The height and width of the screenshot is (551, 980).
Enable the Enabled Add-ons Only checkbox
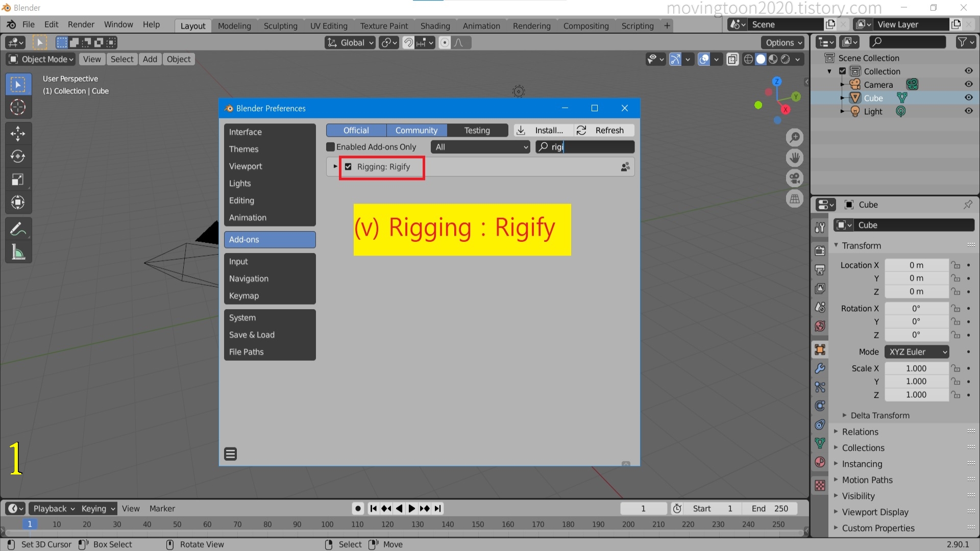click(x=331, y=147)
